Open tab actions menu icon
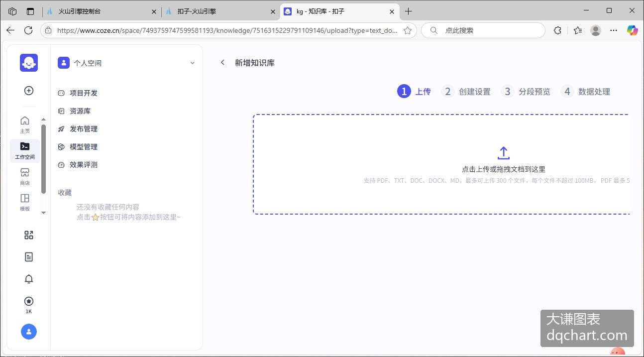The height and width of the screenshot is (357, 644). [30, 11]
